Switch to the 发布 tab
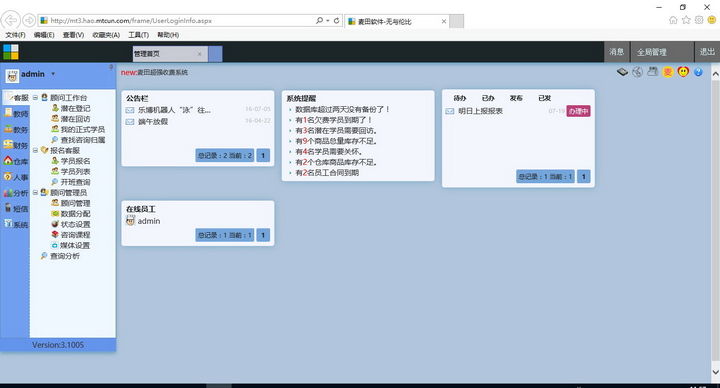Viewport: 720px width, 388px height. pyautogui.click(x=516, y=98)
